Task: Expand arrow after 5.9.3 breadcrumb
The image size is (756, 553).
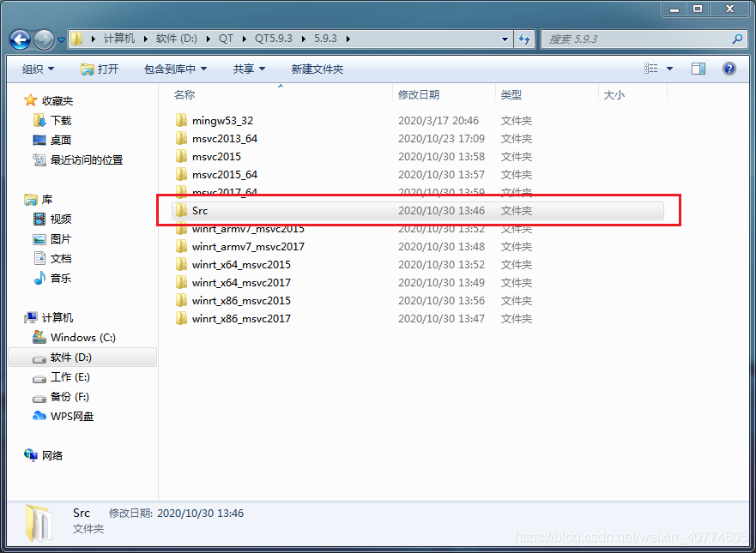Action: point(348,39)
